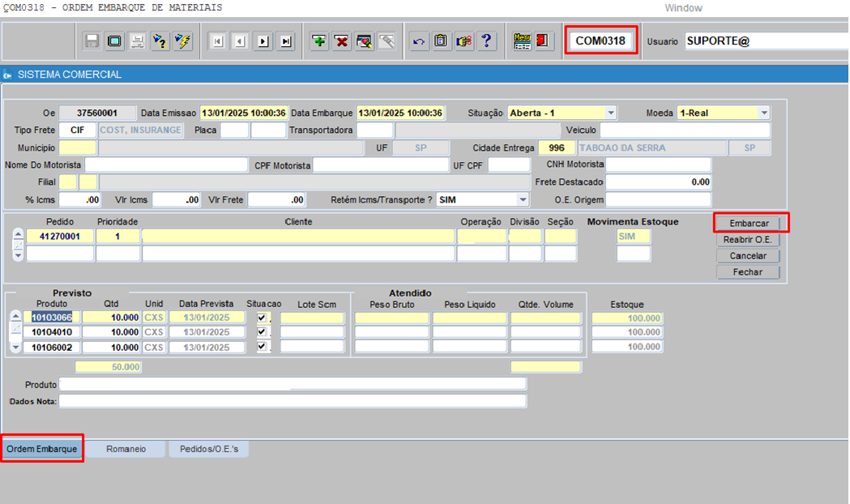Click the Dados Nota input field
850x504 pixels.
(293, 401)
